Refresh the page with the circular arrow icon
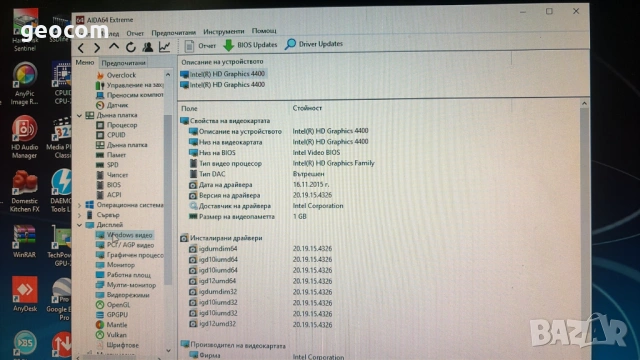 tap(131, 47)
